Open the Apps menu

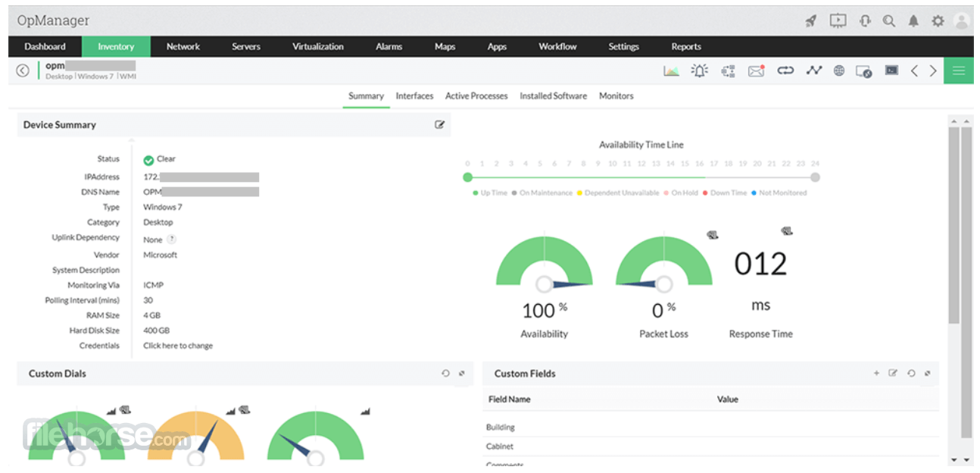[497, 46]
